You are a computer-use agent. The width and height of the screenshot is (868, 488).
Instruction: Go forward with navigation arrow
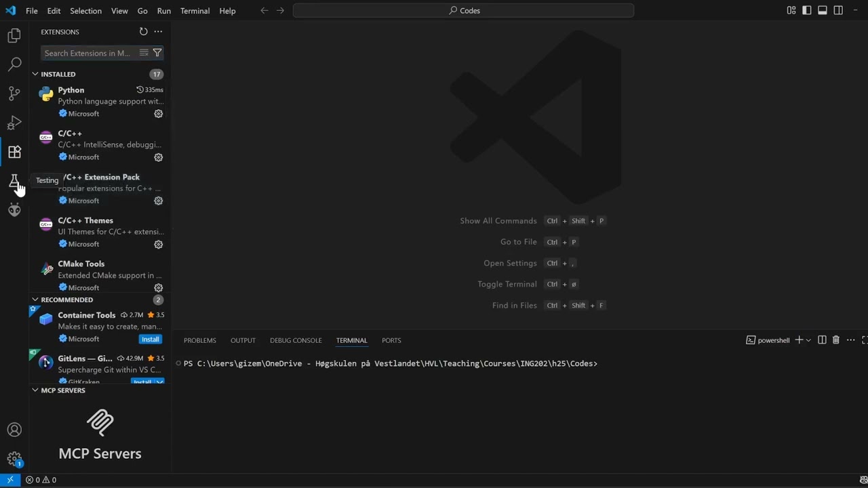pyautogui.click(x=281, y=11)
